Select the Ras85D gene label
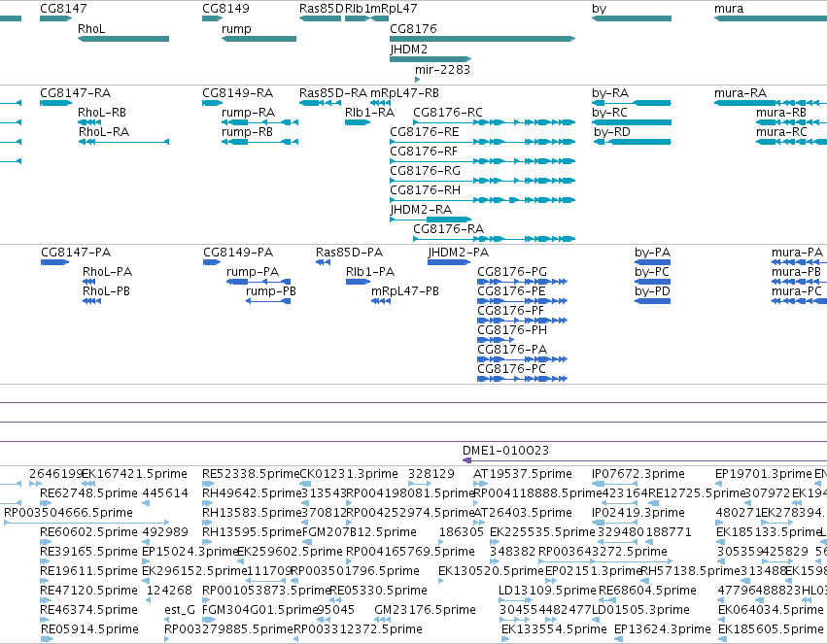 click(322, 9)
